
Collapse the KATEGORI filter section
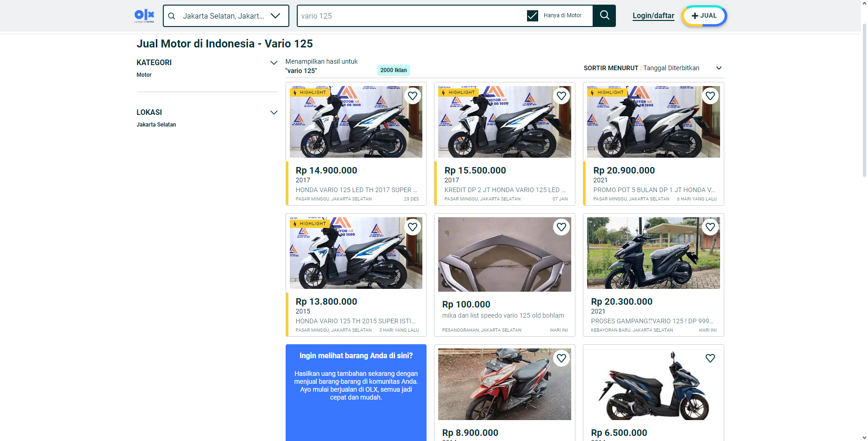pyautogui.click(x=274, y=63)
